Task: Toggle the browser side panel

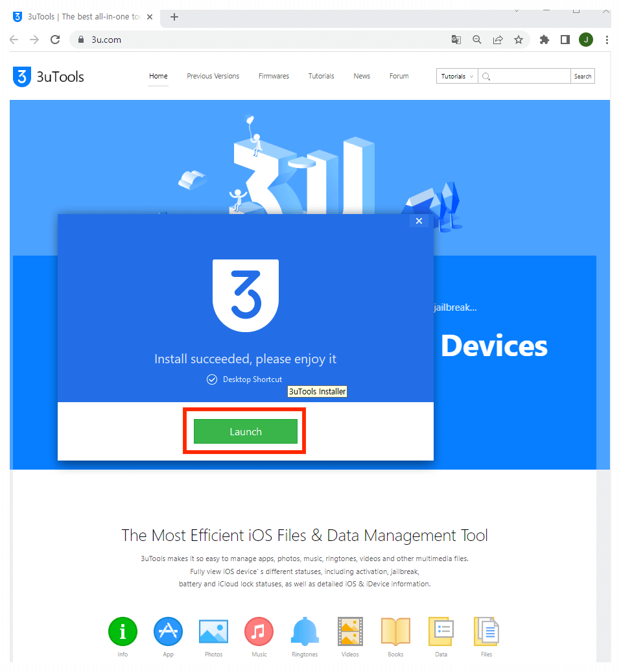Action: coord(565,40)
